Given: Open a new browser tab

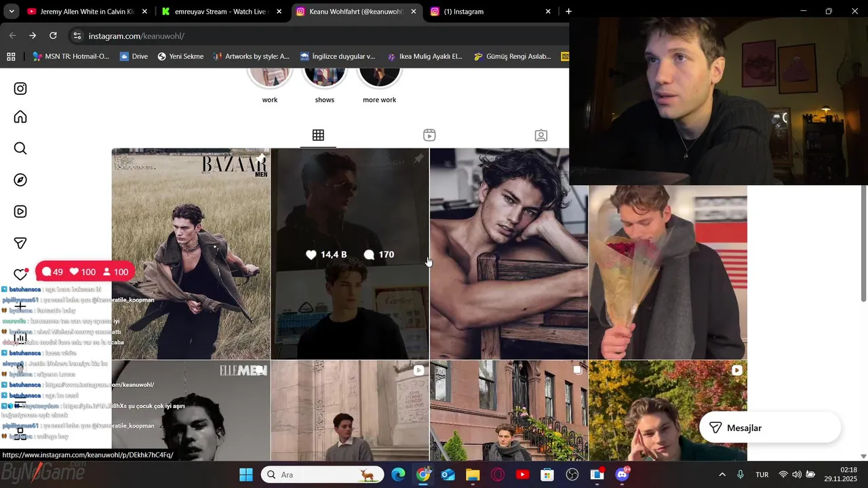Looking at the screenshot, I should pos(568,12).
